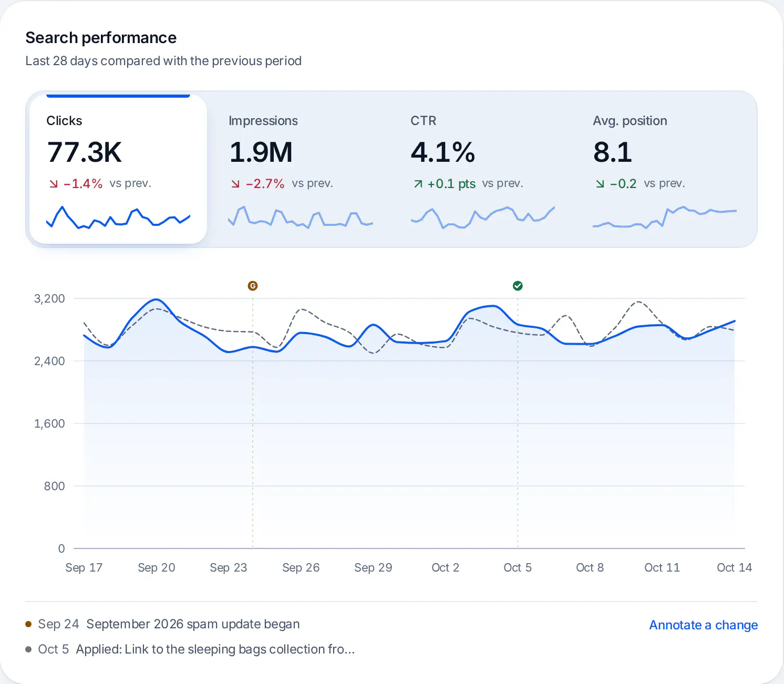Click the Last 28 days comparison subtitle
This screenshot has width=784, height=684.
tap(163, 61)
